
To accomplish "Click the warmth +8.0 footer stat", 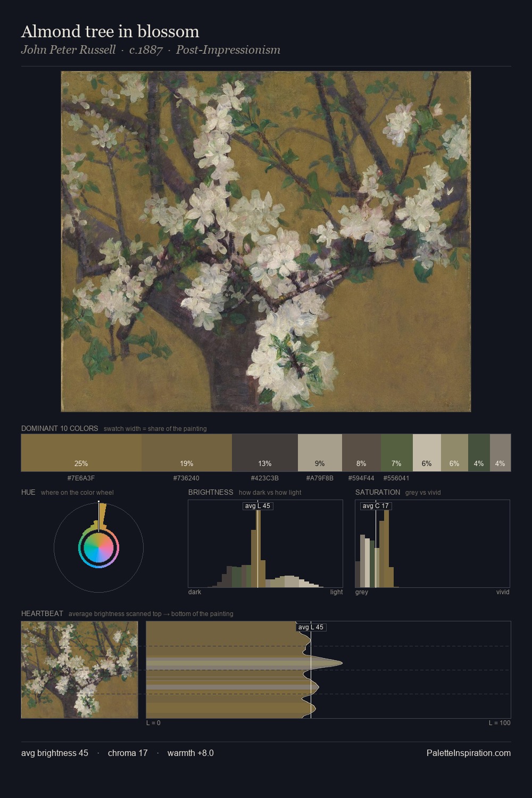I will pyautogui.click(x=190, y=753).
